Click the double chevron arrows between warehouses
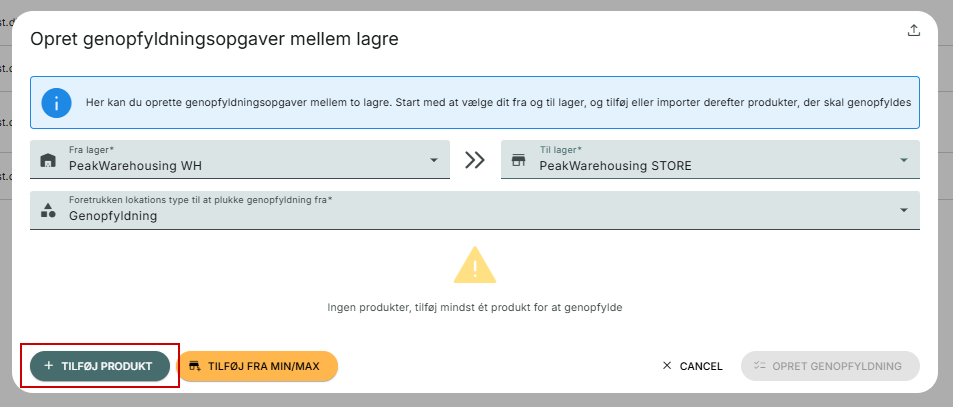The image size is (953, 407). point(475,160)
